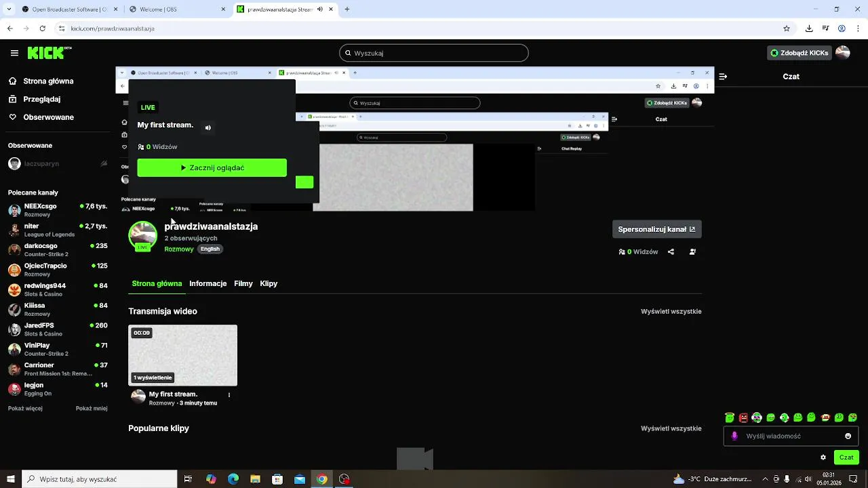Select the Klipy channel tab

pos(269,283)
